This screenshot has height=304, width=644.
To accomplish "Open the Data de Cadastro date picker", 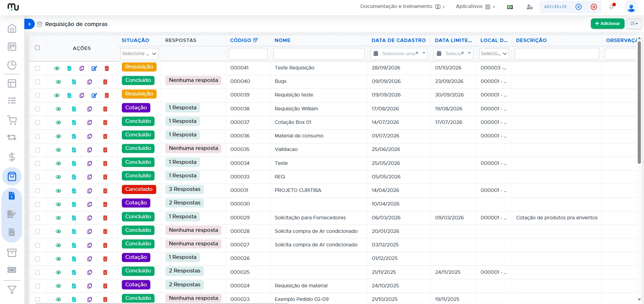I will 399,54.
